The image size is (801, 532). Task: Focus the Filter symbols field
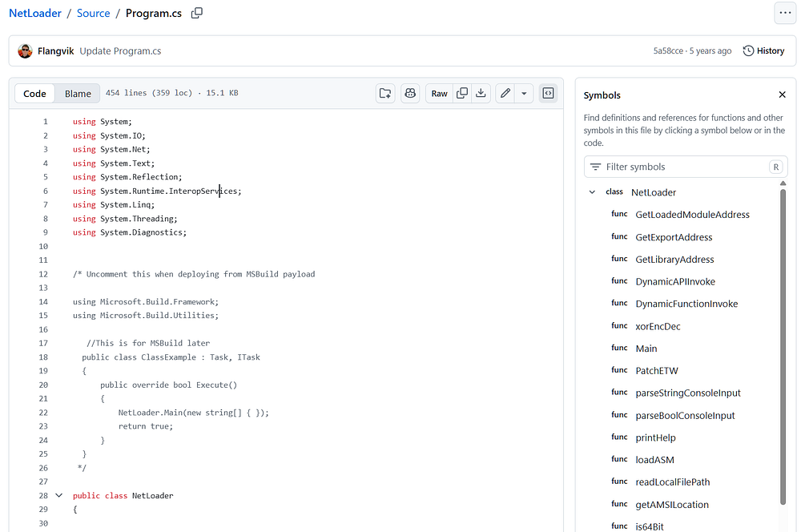[686, 167]
